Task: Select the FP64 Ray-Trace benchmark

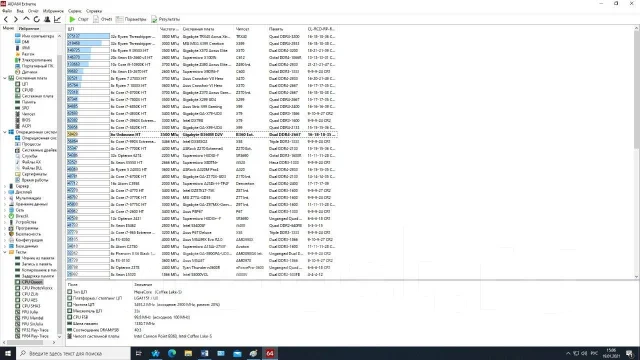Action: point(35,336)
